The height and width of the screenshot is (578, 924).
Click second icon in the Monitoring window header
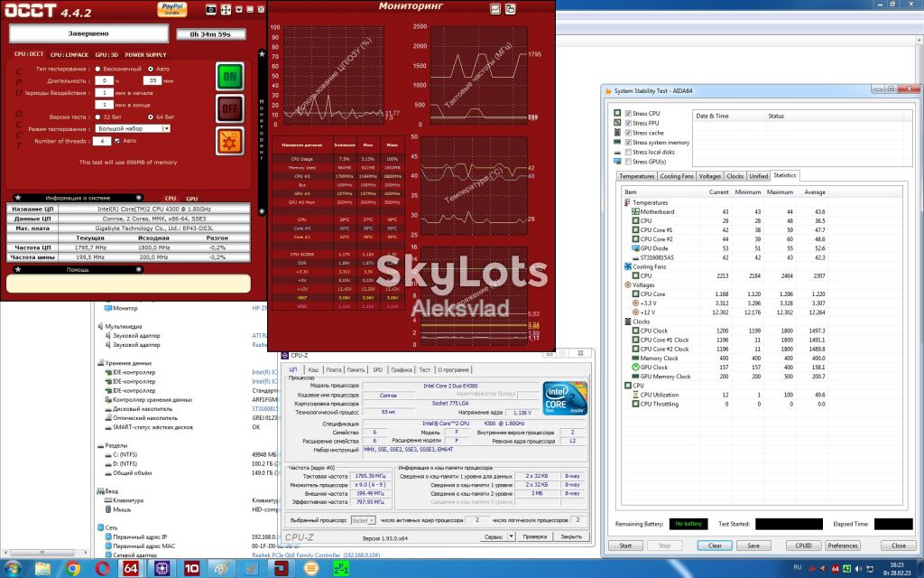[511, 9]
